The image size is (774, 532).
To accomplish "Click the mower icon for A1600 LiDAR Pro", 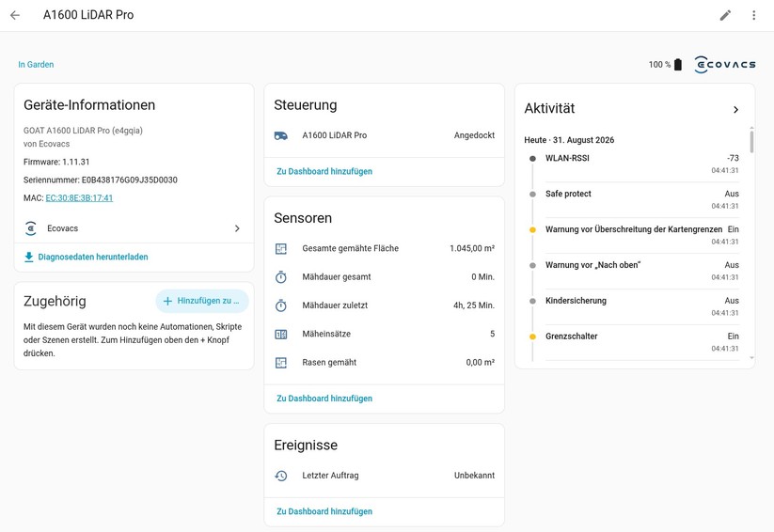I will 281,135.
